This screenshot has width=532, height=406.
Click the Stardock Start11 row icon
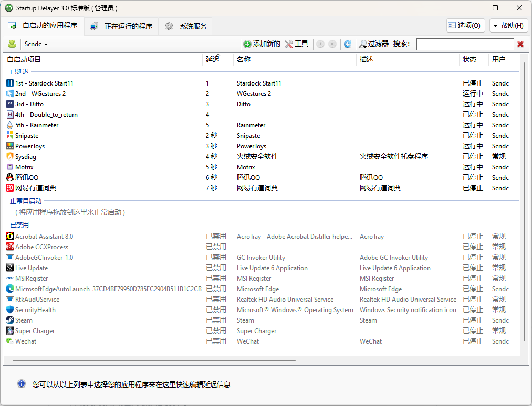10,83
